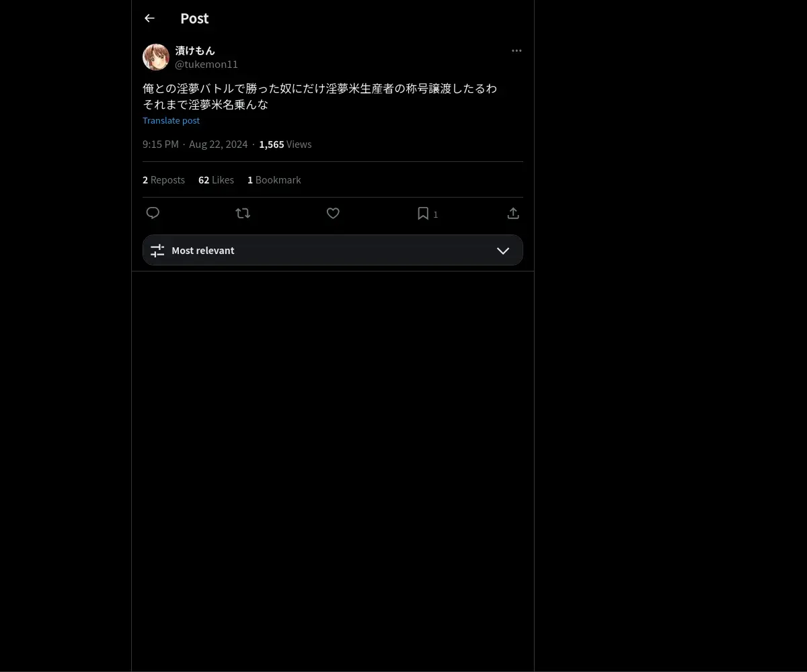Viewport: 807px width, 672px height.
Task: Open the Most relevant reply sorting dropdown
Action: [x=333, y=250]
